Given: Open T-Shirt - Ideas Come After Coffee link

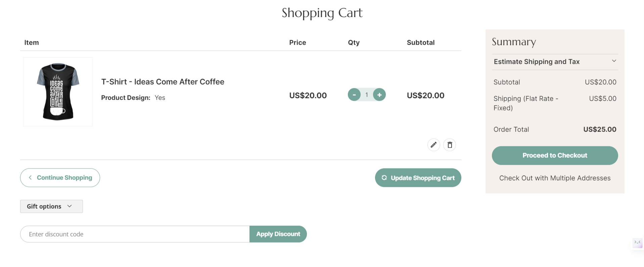Looking at the screenshot, I should (x=163, y=82).
